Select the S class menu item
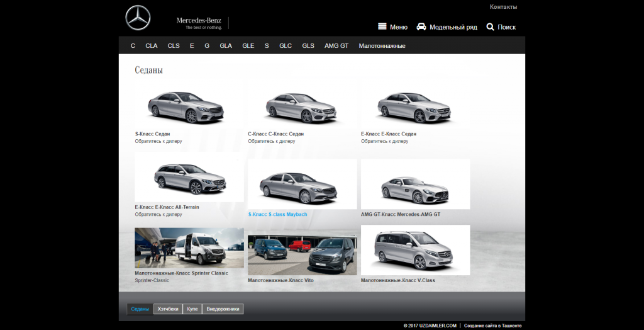 267,46
